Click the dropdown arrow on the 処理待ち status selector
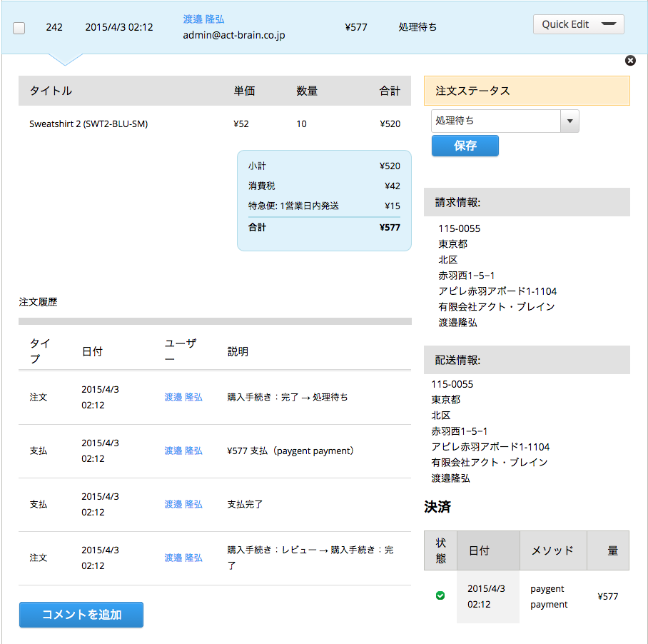Viewport: 648px width, 644px height. [569, 121]
